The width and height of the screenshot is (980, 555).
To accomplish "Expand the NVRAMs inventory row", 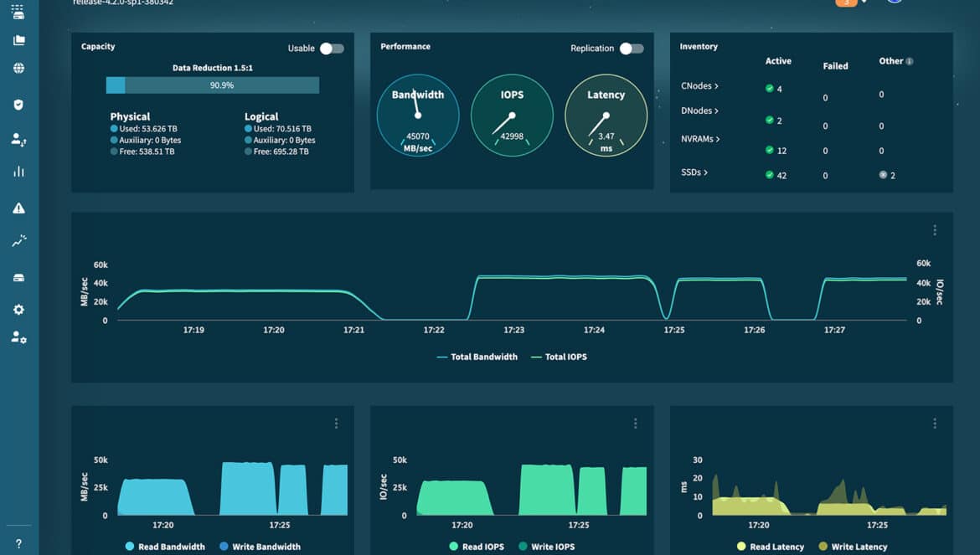I will (x=700, y=139).
